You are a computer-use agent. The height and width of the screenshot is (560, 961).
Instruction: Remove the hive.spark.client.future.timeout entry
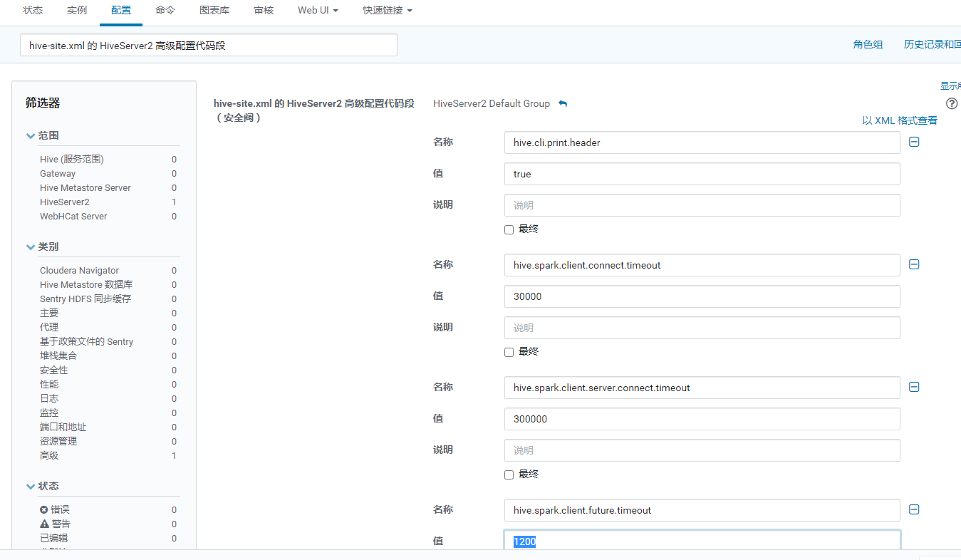tap(914, 509)
